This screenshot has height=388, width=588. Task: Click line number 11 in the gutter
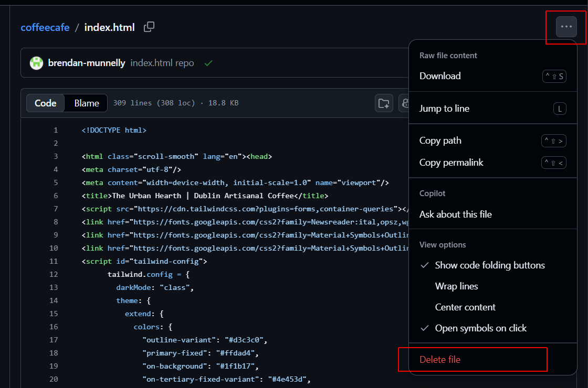click(x=54, y=262)
